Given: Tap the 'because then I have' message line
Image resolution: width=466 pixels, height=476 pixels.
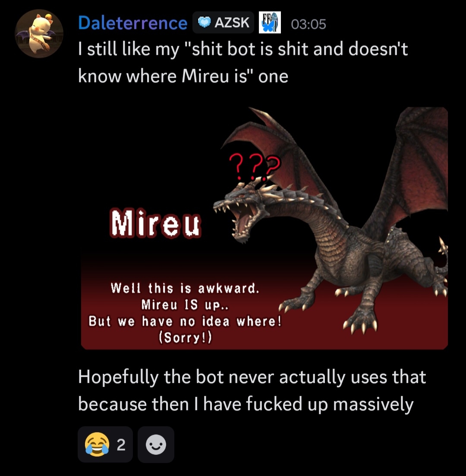Looking at the screenshot, I should click(x=246, y=404).
